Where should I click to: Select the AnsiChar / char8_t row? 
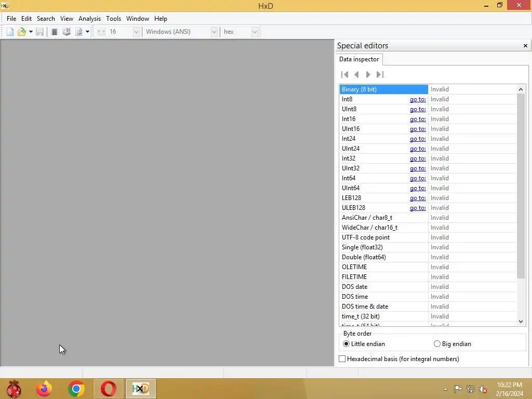tap(428, 218)
